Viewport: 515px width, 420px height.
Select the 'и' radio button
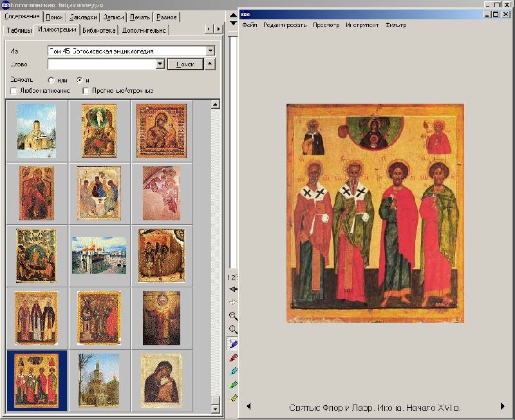pyautogui.click(x=79, y=80)
